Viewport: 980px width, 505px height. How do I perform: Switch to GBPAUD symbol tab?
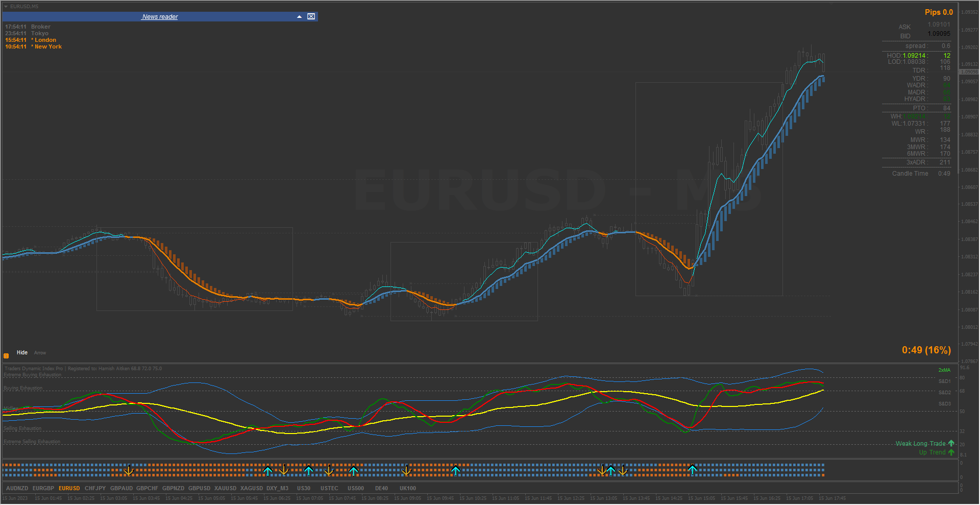(x=121, y=489)
